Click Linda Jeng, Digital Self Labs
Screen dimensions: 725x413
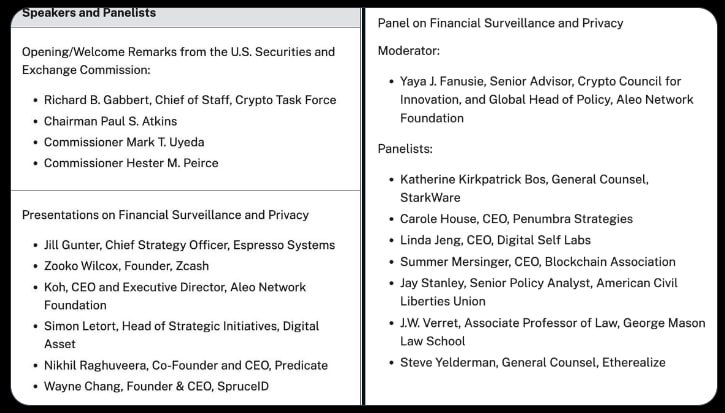495,240
